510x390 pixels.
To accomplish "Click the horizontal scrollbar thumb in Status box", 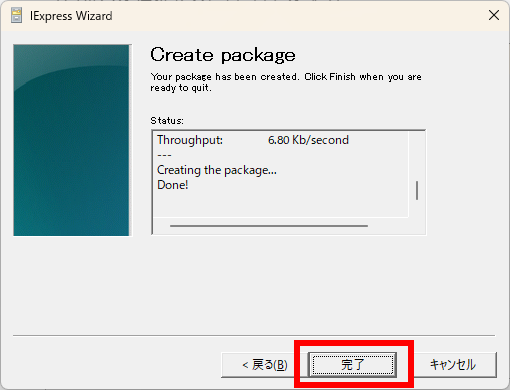I will click(x=269, y=226).
